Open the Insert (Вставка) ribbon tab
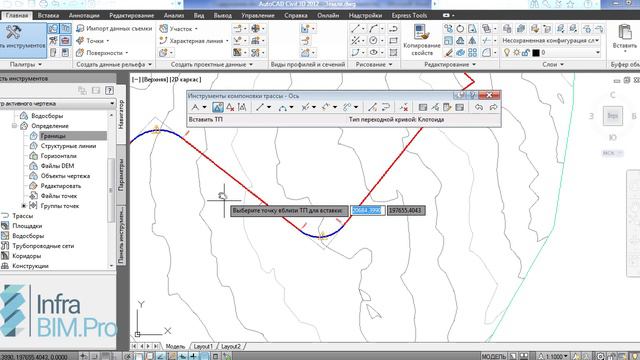This screenshot has height=360, width=640. point(48,16)
